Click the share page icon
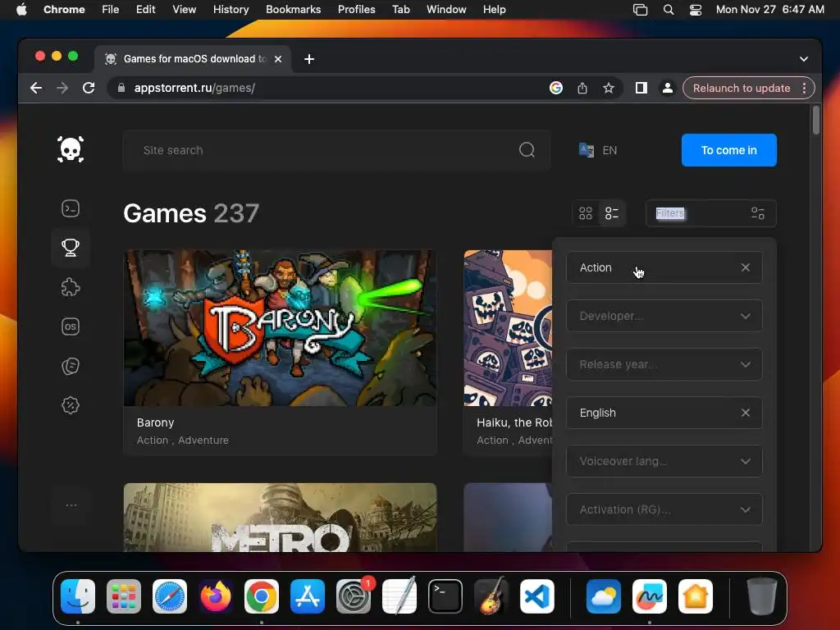This screenshot has height=630, width=840. pos(582,88)
